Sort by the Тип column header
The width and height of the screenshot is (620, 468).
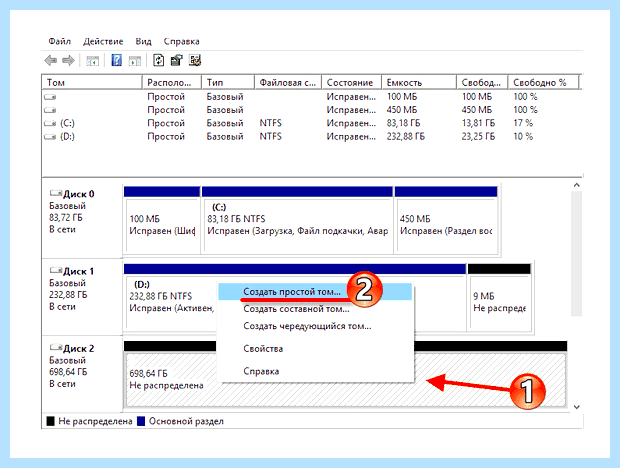point(228,83)
